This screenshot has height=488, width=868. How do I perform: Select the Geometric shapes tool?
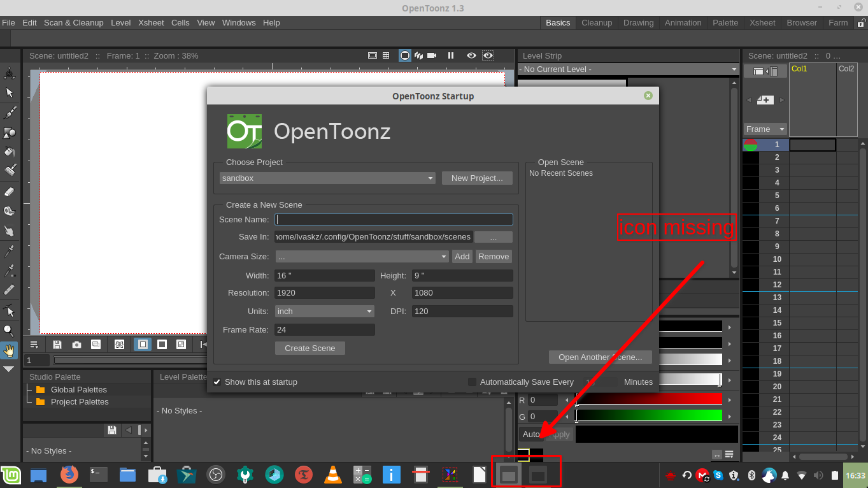tap(10, 133)
